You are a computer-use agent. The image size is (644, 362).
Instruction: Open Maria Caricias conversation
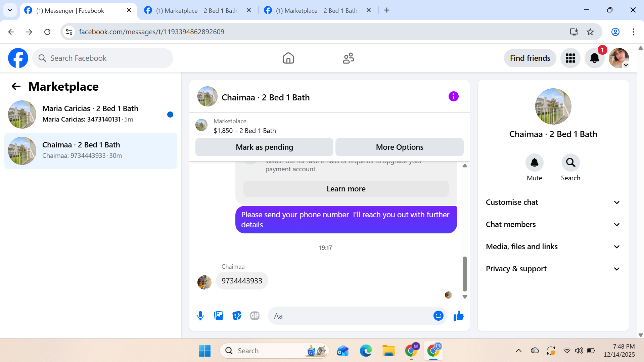click(x=91, y=114)
